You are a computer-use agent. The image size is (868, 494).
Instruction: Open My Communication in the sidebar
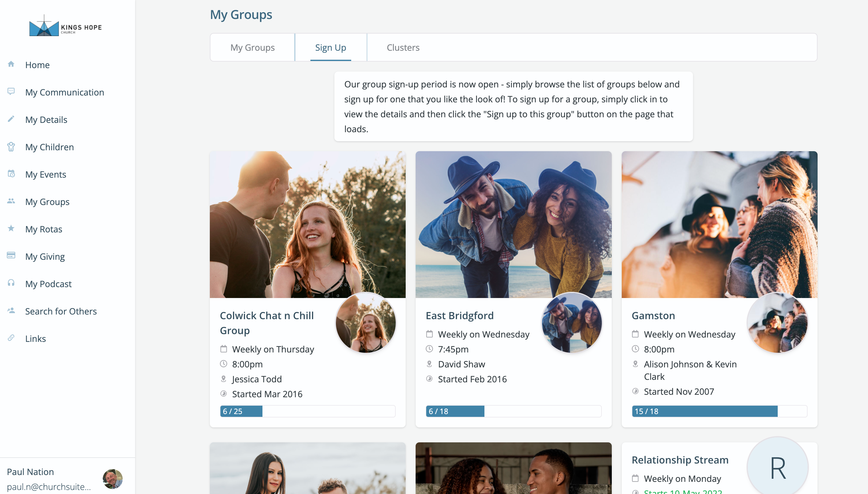64,92
